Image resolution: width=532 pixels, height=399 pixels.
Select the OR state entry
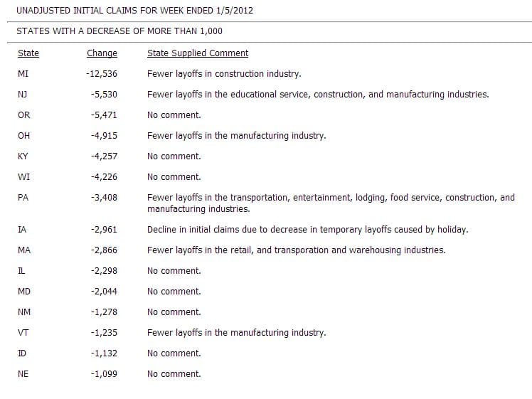coord(24,115)
